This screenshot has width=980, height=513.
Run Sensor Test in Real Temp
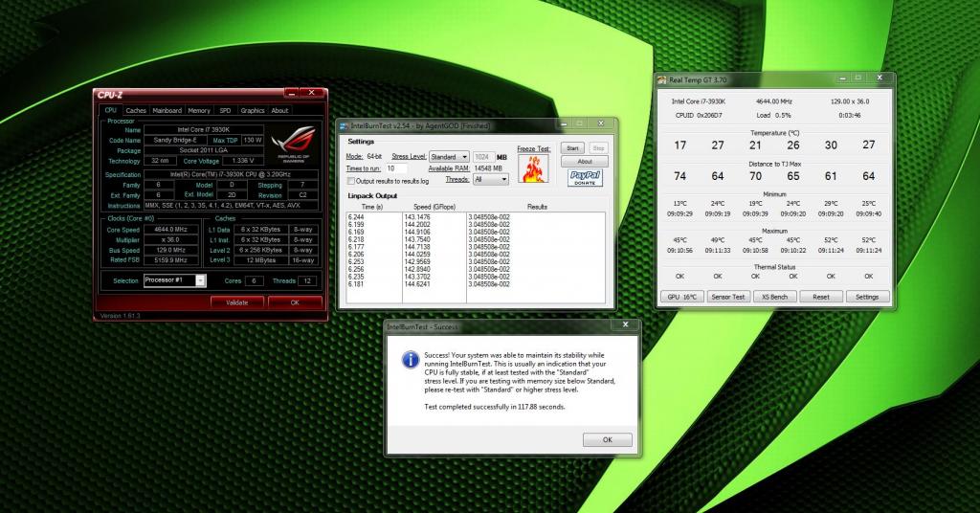click(x=728, y=297)
